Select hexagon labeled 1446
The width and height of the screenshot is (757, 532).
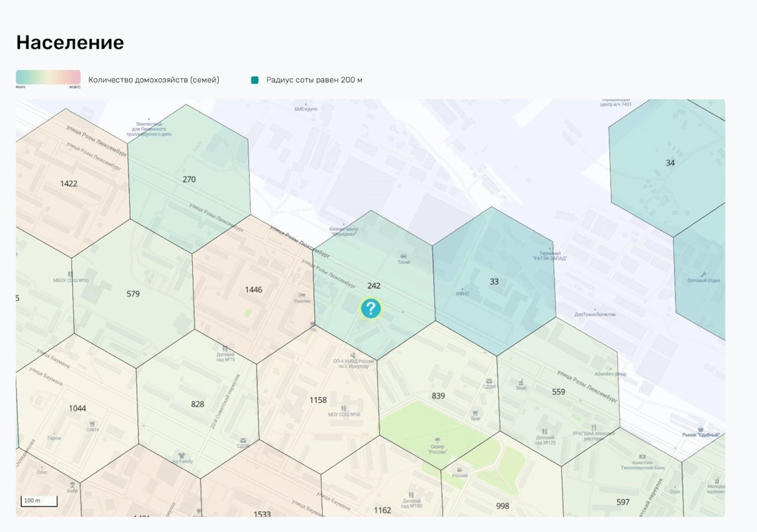pos(254,289)
